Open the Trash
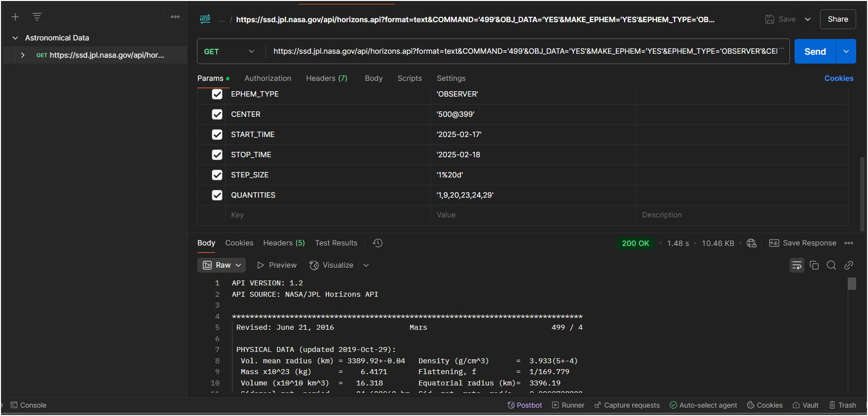 pos(842,405)
